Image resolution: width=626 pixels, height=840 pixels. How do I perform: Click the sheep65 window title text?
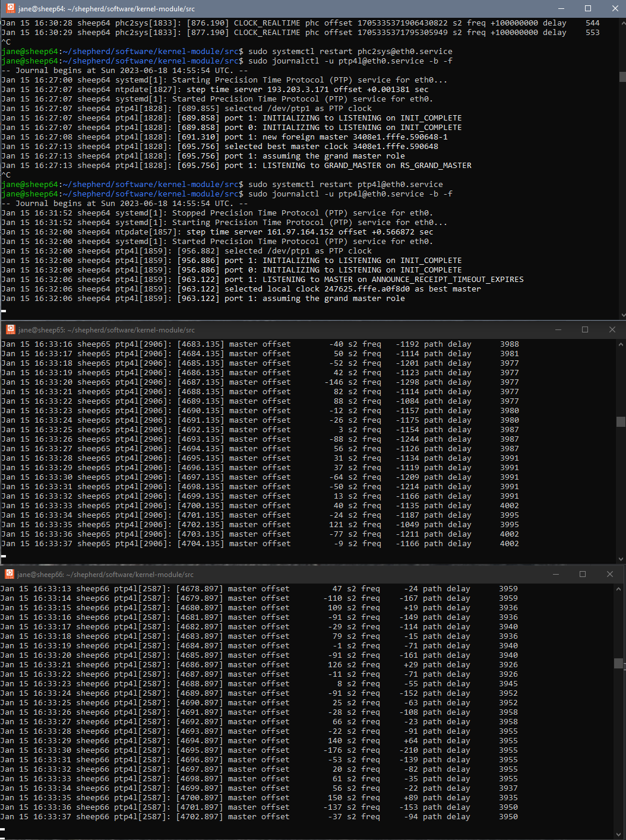tap(106, 330)
